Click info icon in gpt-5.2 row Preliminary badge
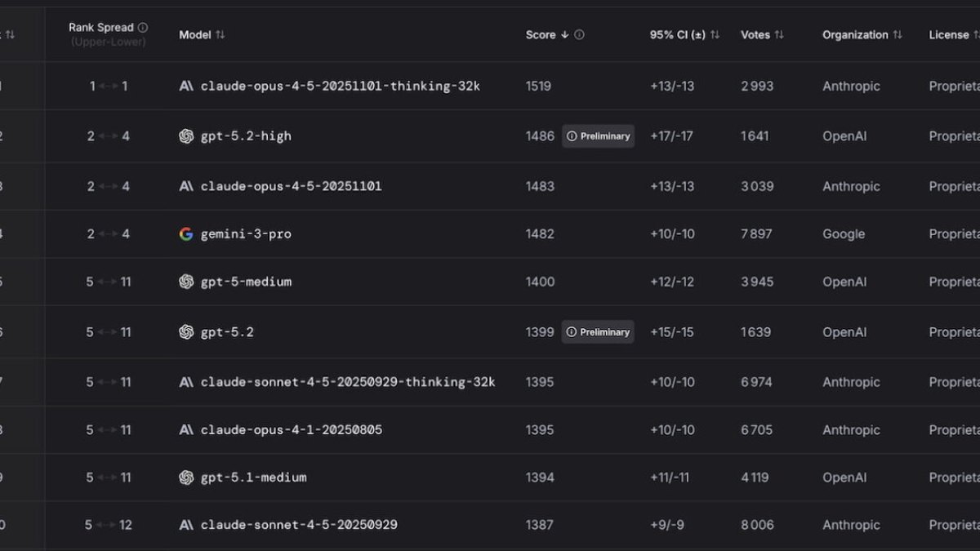Screen dimensions: 980x551 pyautogui.click(x=572, y=332)
